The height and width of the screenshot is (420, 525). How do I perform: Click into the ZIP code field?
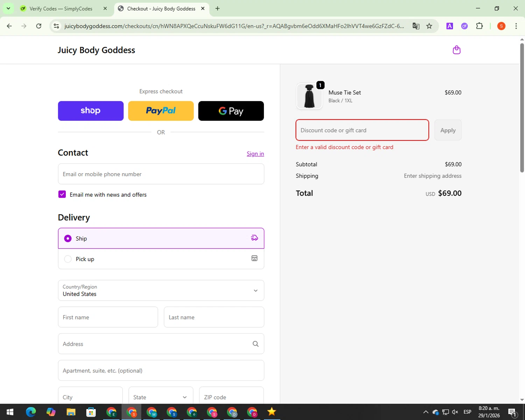tap(231, 395)
